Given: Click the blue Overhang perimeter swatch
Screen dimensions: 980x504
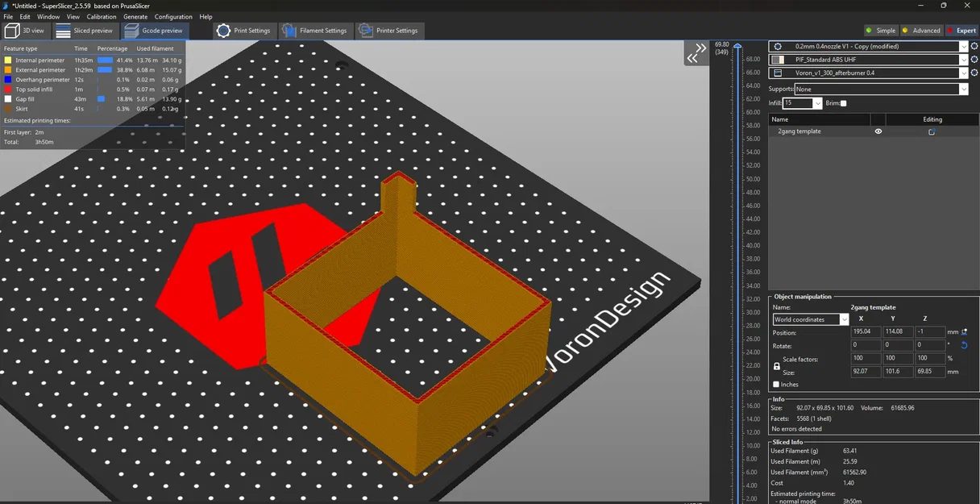Looking at the screenshot, I should click(x=8, y=80).
